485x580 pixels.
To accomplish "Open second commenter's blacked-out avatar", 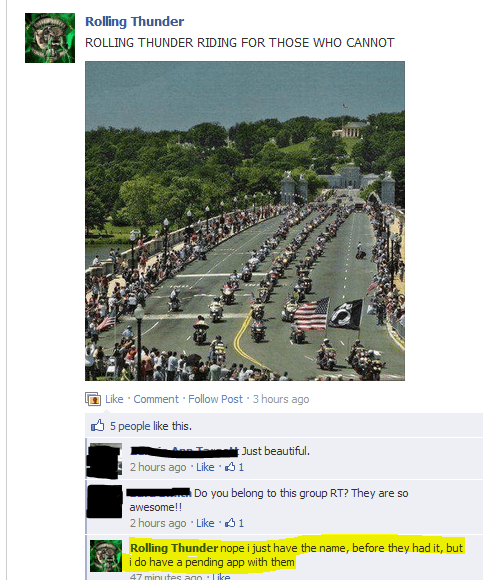I will (105, 502).
